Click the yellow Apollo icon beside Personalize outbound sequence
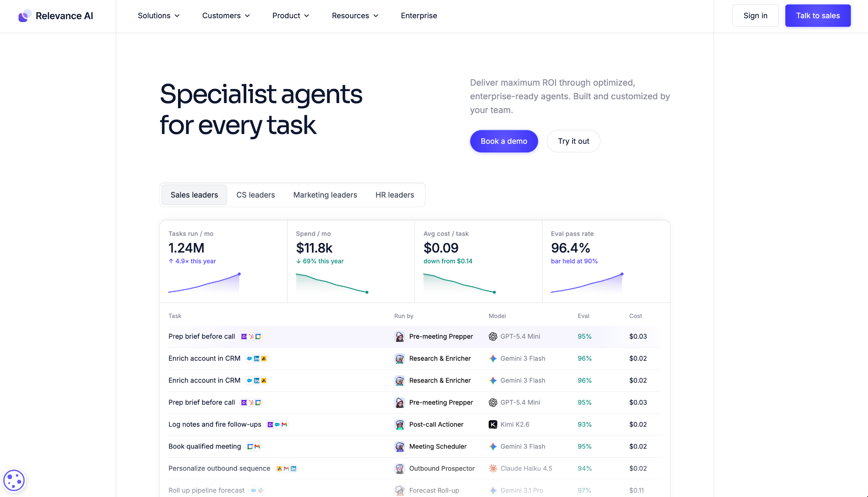The width and height of the screenshot is (868, 497). coord(279,469)
